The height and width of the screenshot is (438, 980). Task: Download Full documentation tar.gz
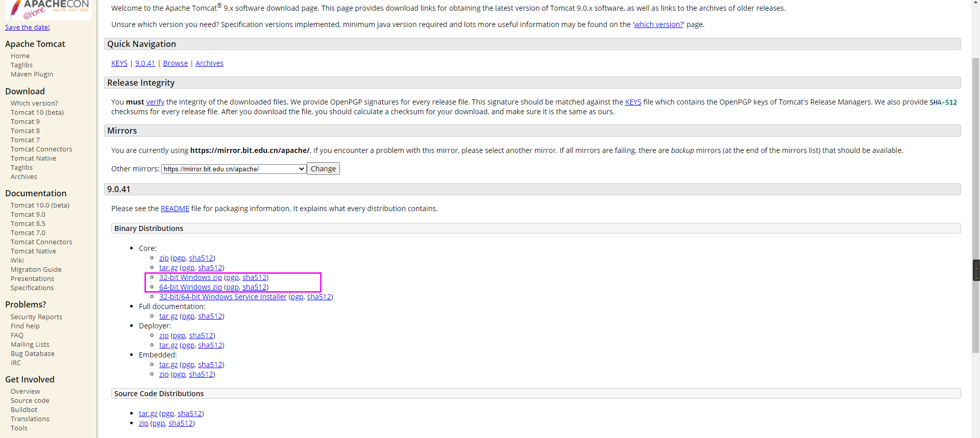(168, 316)
